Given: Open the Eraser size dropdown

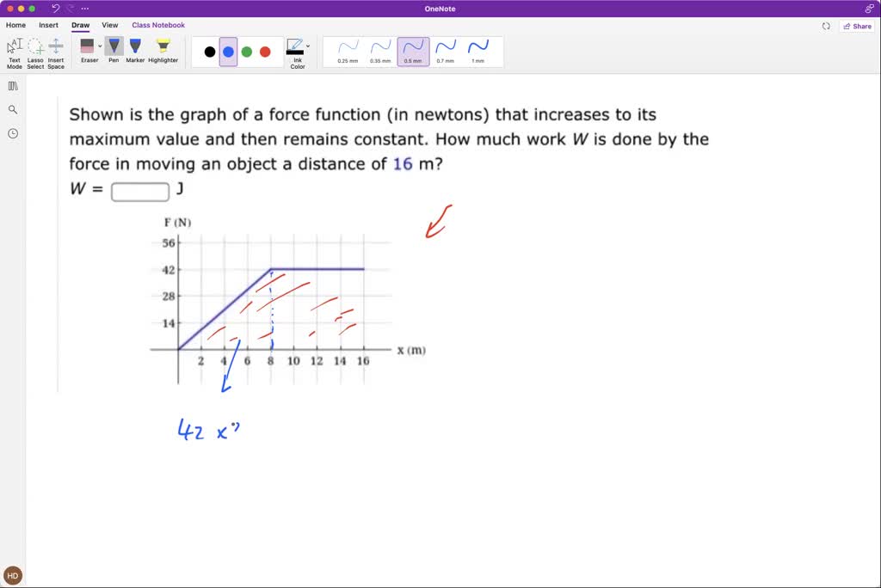Looking at the screenshot, I should tap(99, 46).
